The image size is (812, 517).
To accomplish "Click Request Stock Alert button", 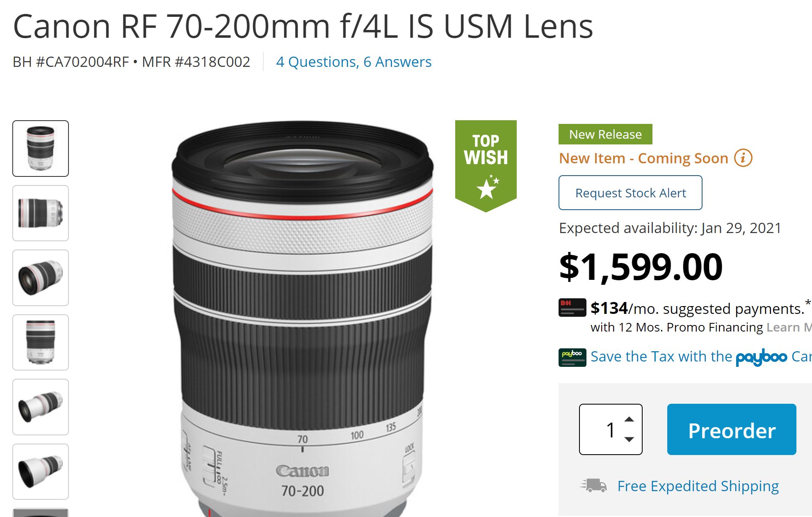I will pos(630,193).
